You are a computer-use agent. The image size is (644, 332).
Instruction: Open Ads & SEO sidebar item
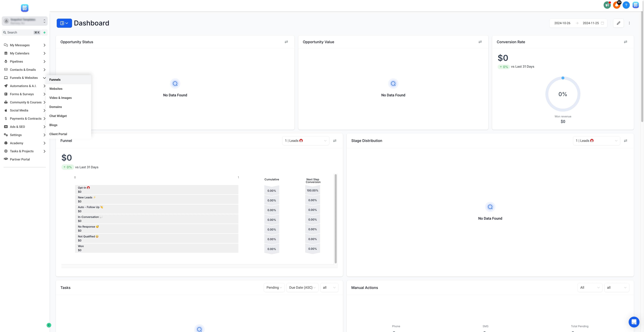point(24,127)
